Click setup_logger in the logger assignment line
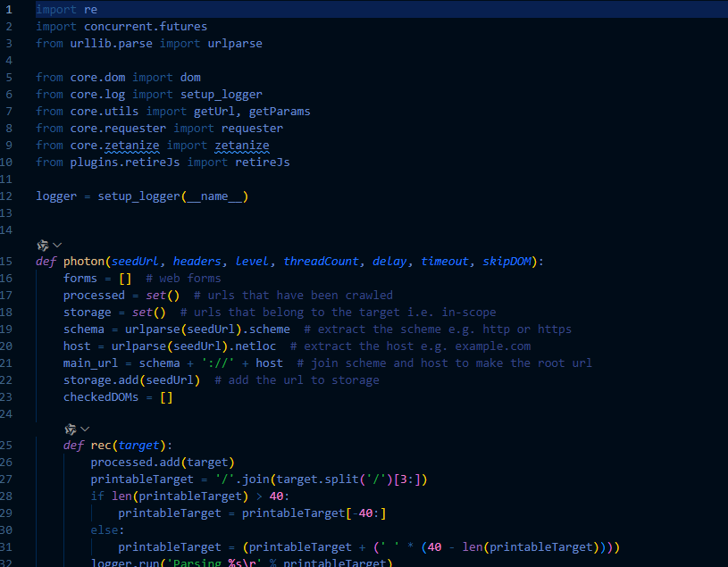The height and width of the screenshot is (567, 728). pos(138,196)
